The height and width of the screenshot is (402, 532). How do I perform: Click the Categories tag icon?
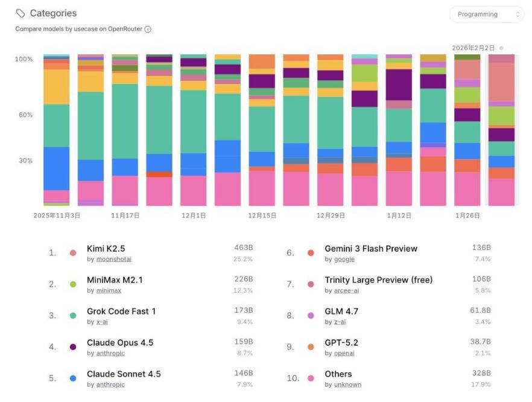(21, 13)
